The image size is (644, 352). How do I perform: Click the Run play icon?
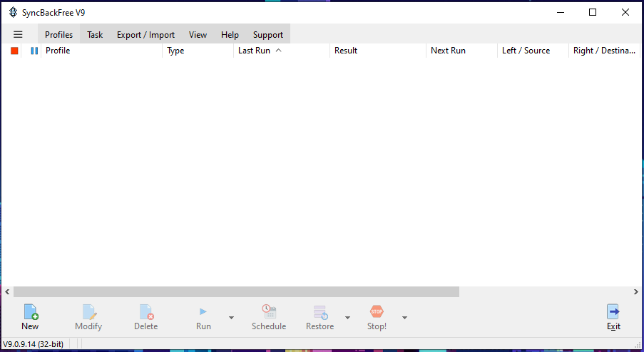coord(203,312)
